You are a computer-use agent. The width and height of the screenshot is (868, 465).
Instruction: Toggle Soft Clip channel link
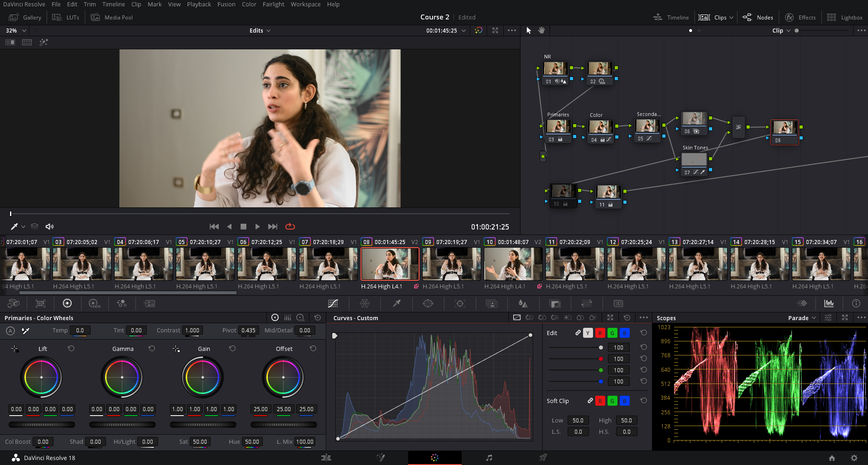coord(590,401)
